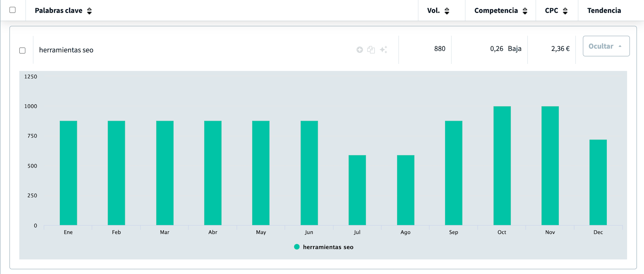Toggle the herramientas seo chart legend entry
The image size is (644, 274).
coord(323,247)
